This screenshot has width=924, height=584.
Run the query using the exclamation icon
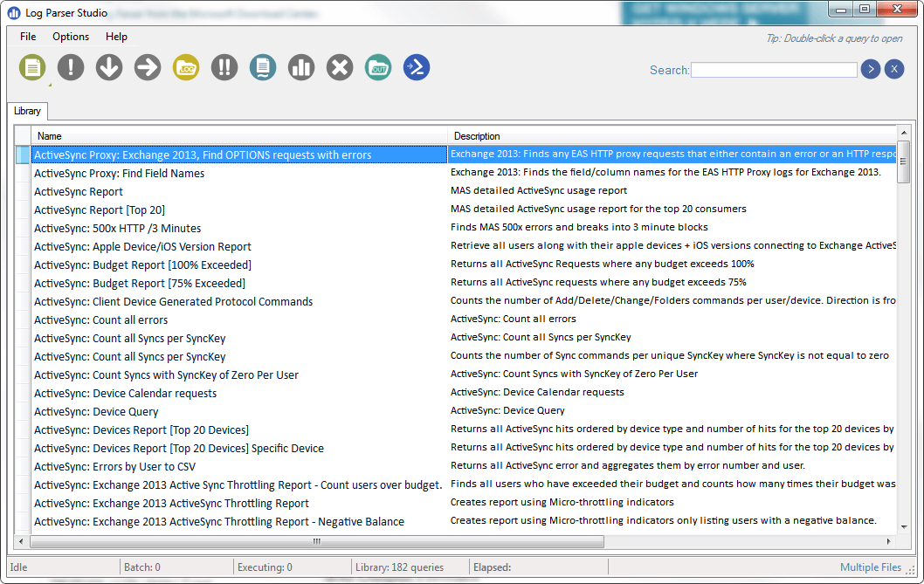[70, 67]
